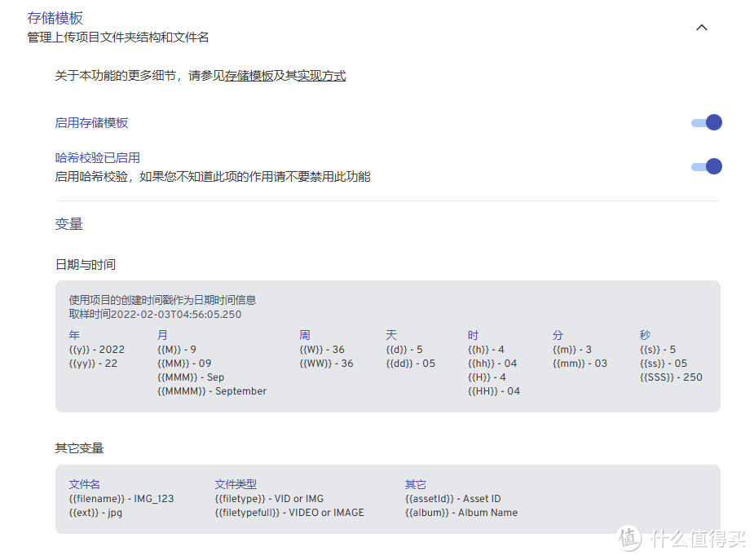Select the {{album}} - Album Name variable

pos(461,513)
